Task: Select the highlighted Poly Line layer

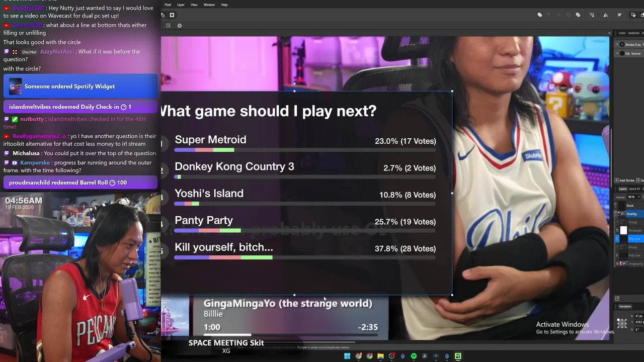Action: (634, 239)
